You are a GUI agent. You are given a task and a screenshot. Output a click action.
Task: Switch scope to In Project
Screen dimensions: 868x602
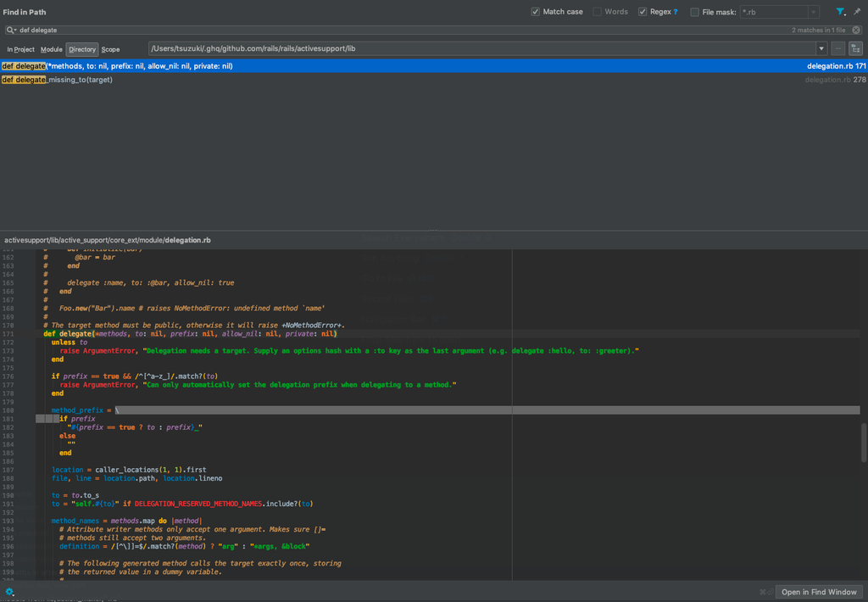[x=19, y=49]
